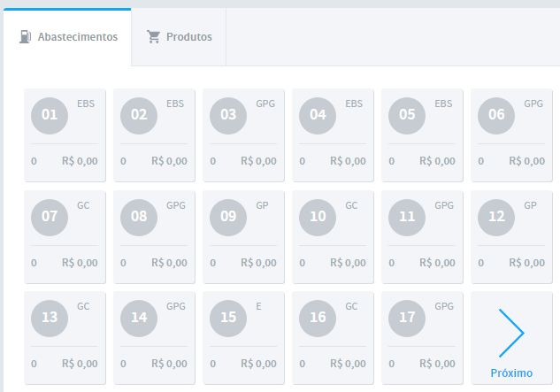Image resolution: width=560 pixels, height=392 pixels.
Task: Click the Próximo link text
Action: pos(511,373)
